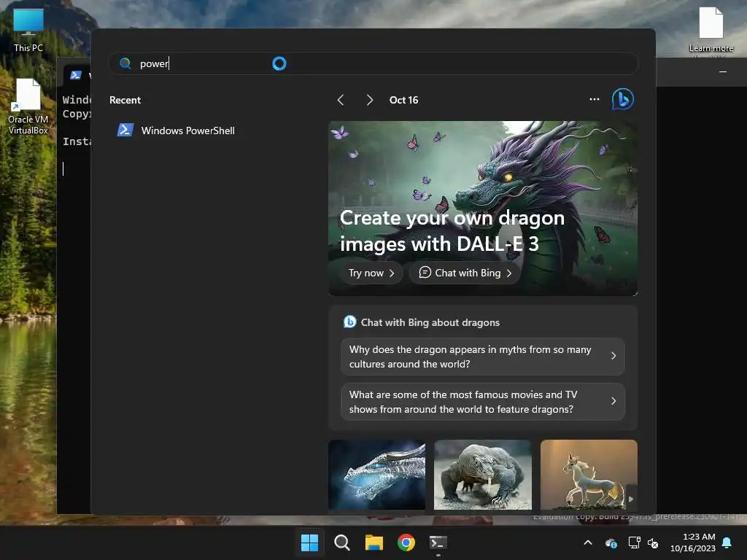This screenshot has width=747, height=560.
Task: Expand chevron on the myths question
Action: 614,356
